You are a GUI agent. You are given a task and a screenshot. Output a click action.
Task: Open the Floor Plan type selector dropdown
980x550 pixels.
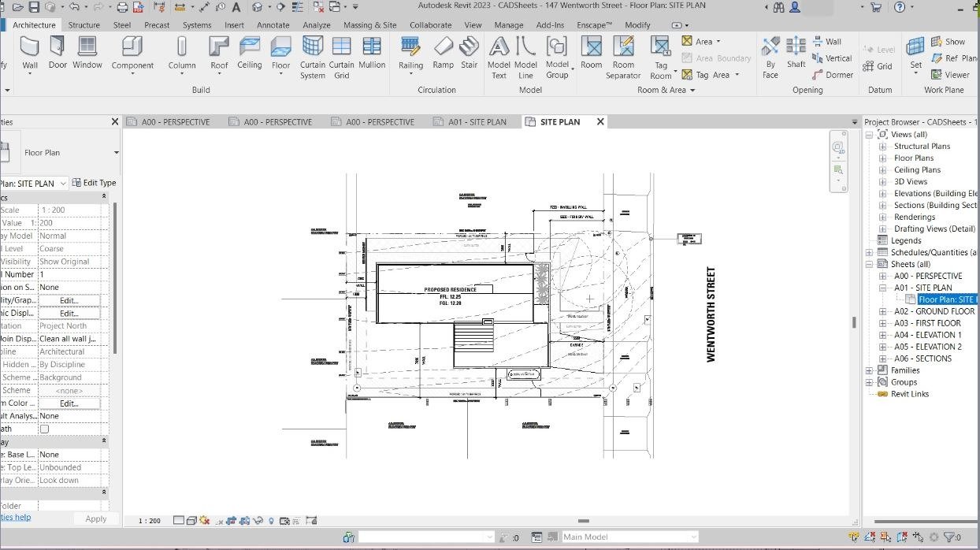pos(116,153)
